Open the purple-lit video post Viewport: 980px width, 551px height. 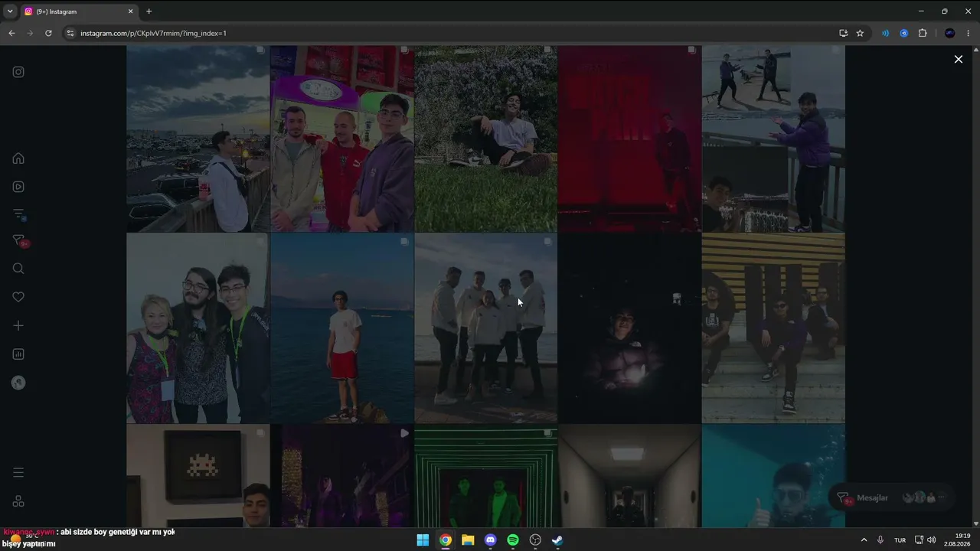coord(342,476)
